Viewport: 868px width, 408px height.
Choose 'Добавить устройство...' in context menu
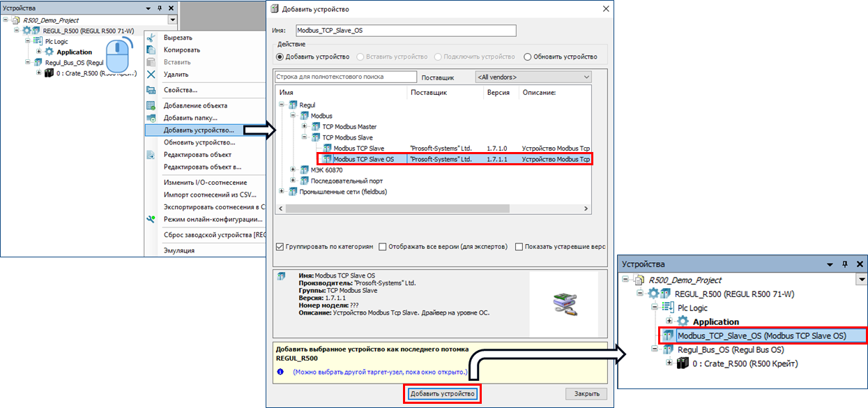(199, 130)
